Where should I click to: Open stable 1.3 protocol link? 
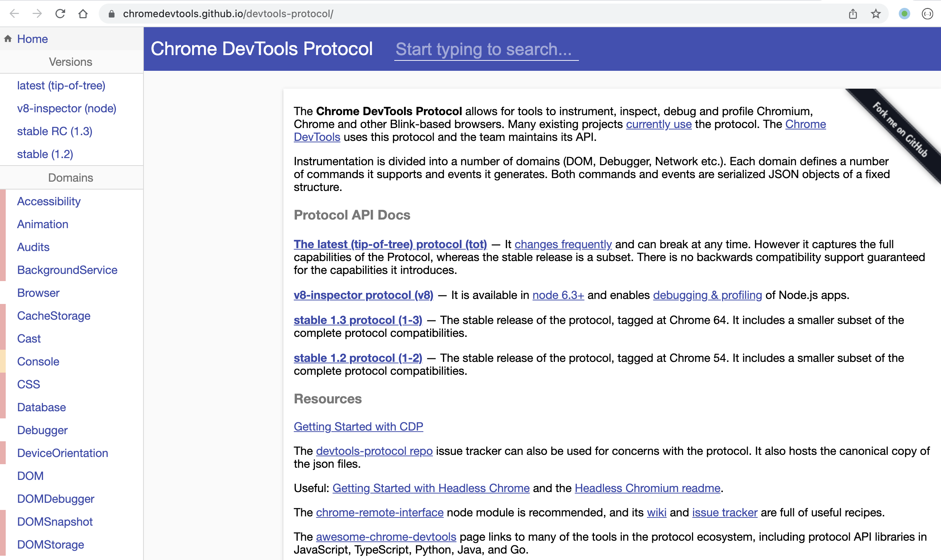tap(358, 320)
